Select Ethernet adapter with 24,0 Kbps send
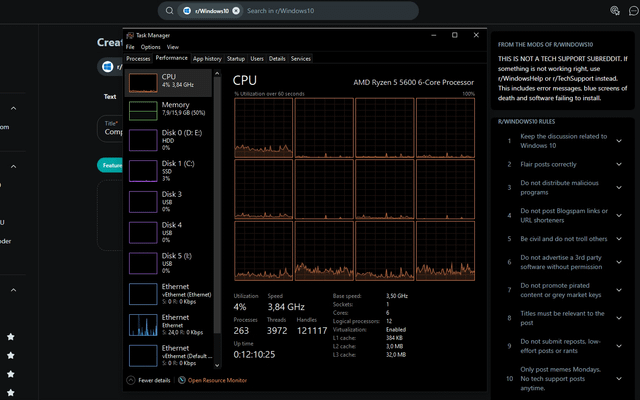 point(168,325)
